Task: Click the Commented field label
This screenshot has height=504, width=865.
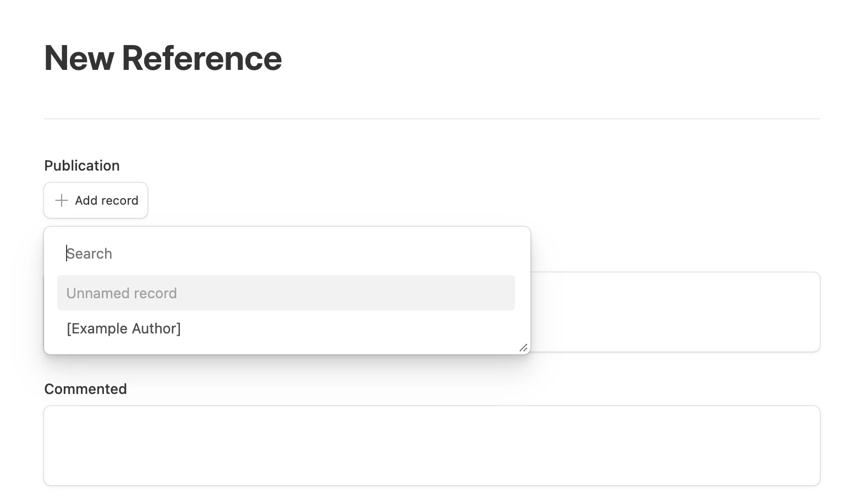Action: [85, 389]
